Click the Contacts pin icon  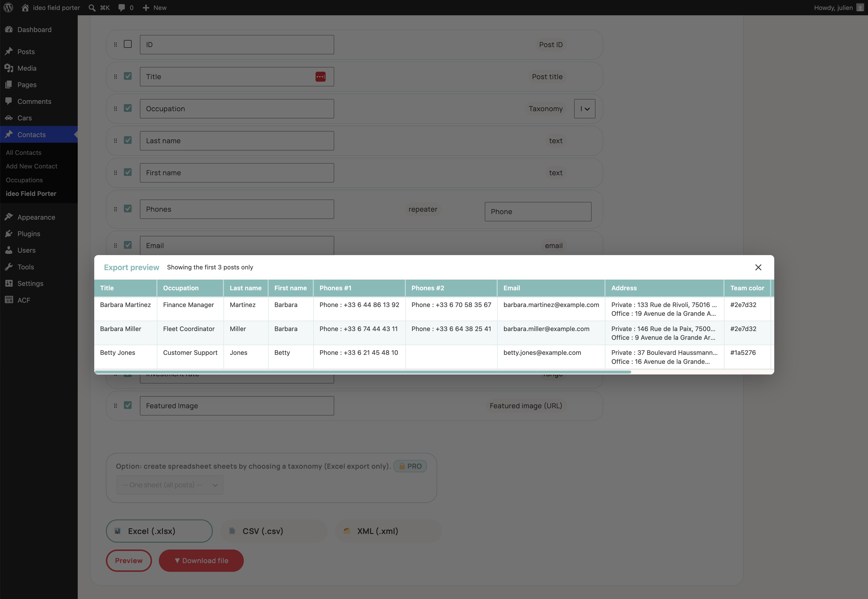pos(9,134)
